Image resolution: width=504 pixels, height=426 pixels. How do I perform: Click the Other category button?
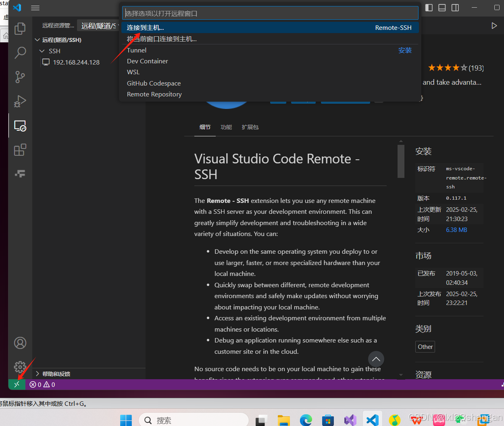pyautogui.click(x=425, y=347)
